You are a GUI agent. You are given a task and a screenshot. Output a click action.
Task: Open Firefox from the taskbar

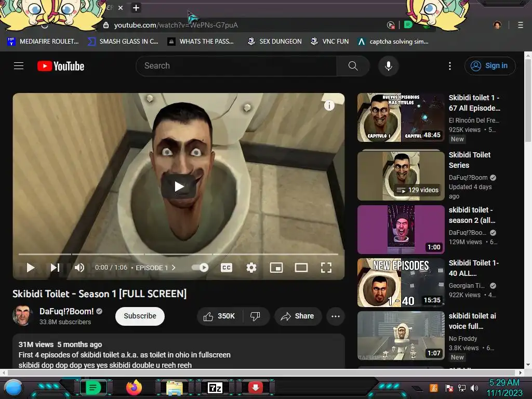(x=134, y=388)
